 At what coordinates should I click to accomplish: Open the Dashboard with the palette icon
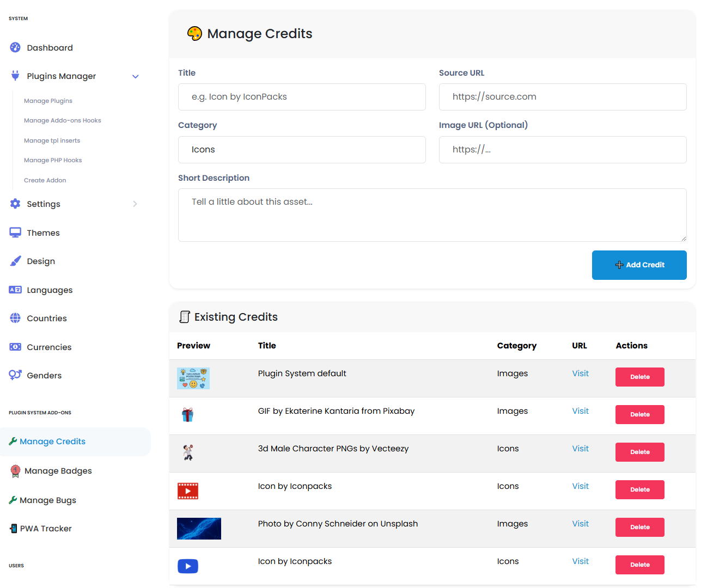[15, 47]
